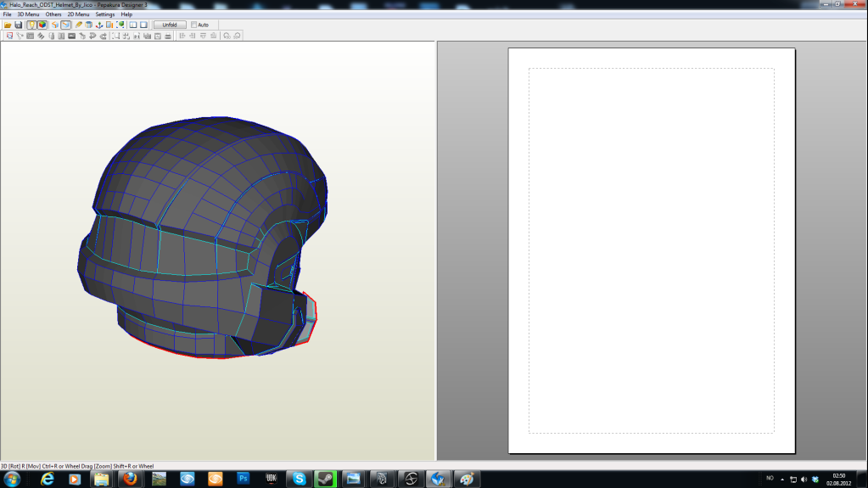
Task: Click the blank paper page in 2D view
Action: (652, 250)
